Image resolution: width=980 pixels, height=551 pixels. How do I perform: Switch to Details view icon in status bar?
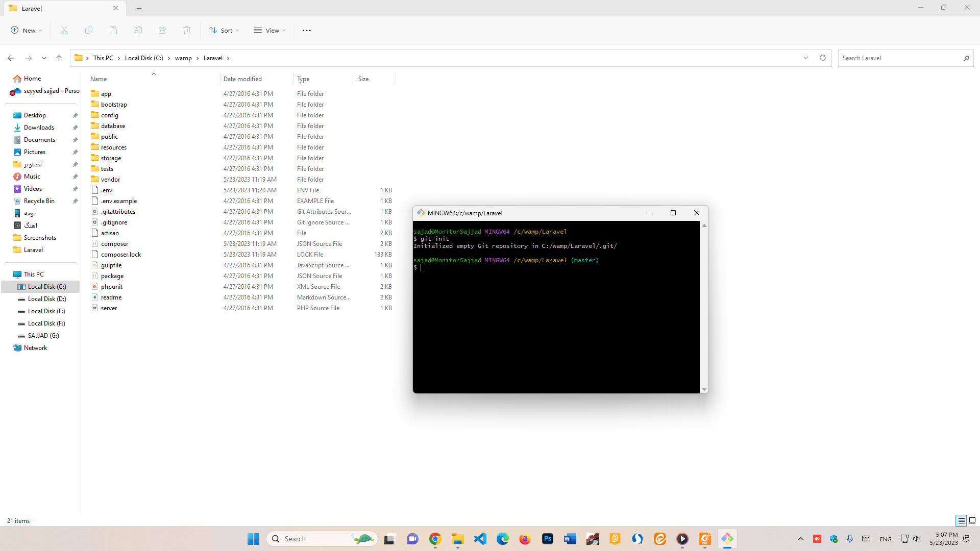(961, 520)
